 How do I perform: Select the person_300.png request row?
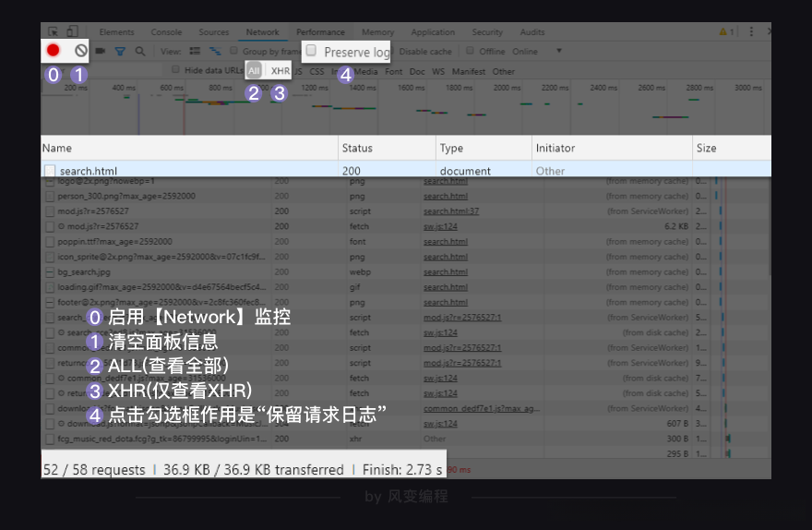pyautogui.click(x=406, y=197)
